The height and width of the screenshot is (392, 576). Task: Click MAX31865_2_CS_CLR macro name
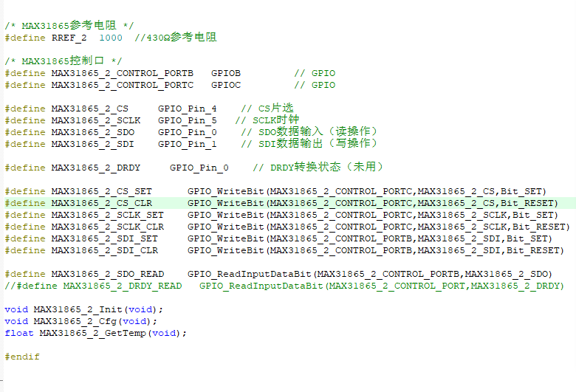[x=102, y=204]
